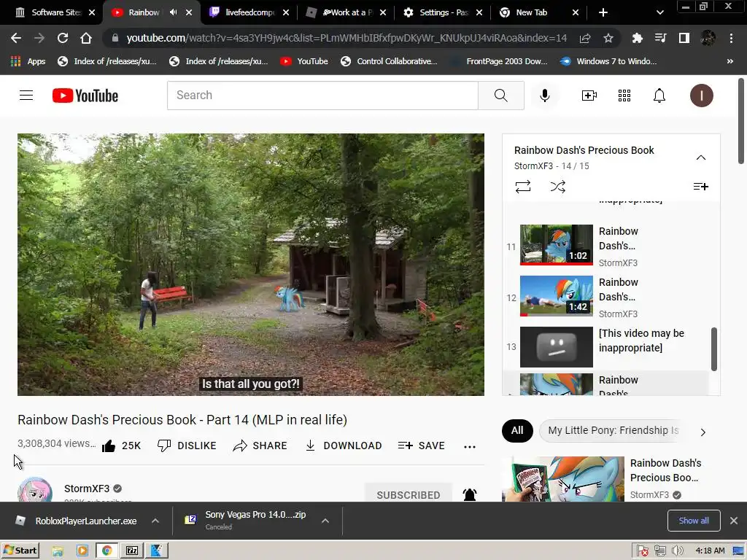Open the Apps bookmarks shortcut

(x=28, y=61)
